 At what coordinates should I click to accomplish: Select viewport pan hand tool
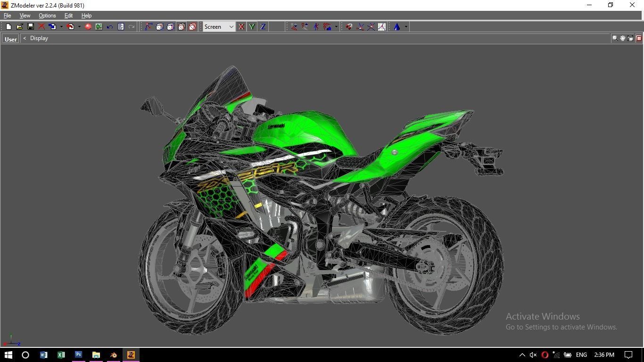(623, 38)
